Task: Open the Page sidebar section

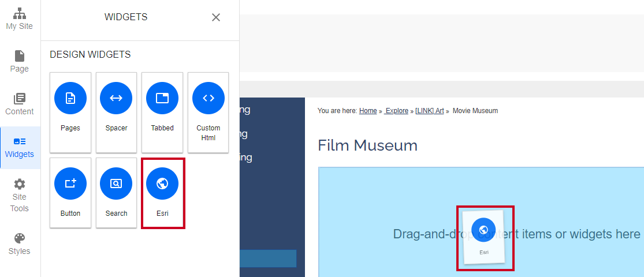Action: click(19, 62)
